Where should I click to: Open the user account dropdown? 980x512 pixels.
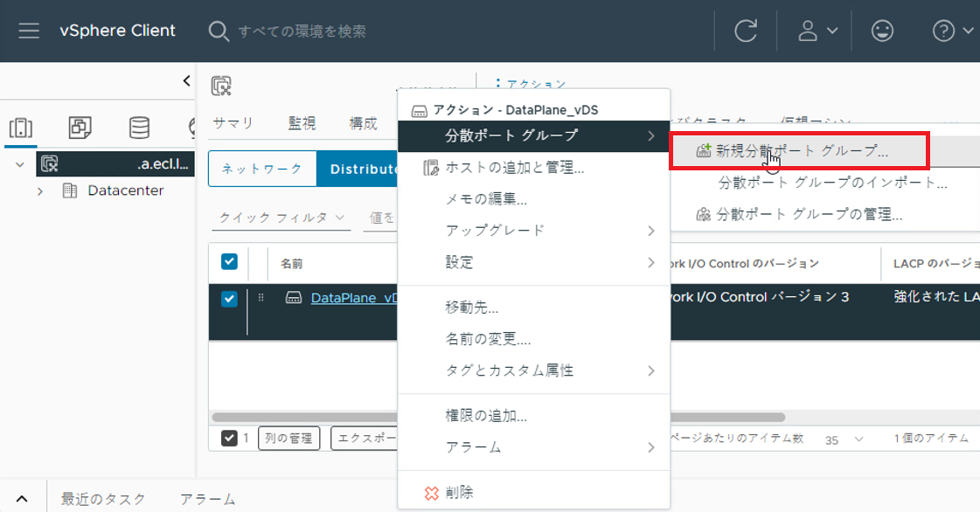tap(818, 31)
